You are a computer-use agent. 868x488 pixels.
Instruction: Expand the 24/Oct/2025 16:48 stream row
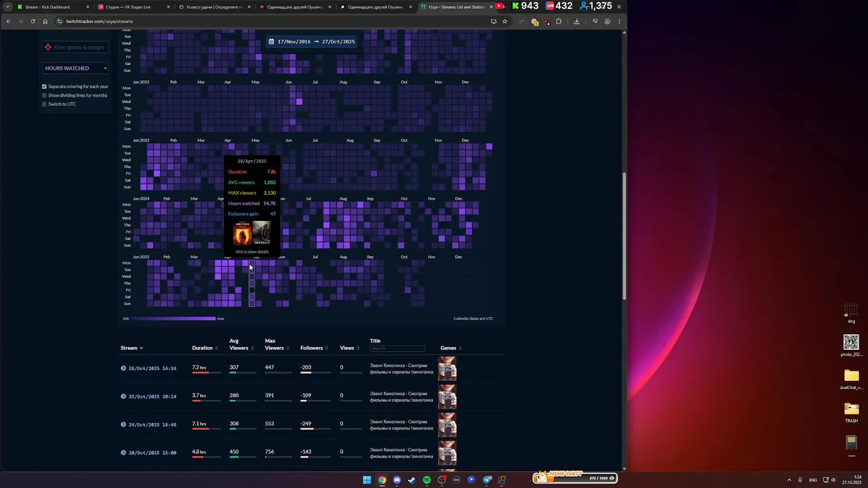[123, 424]
